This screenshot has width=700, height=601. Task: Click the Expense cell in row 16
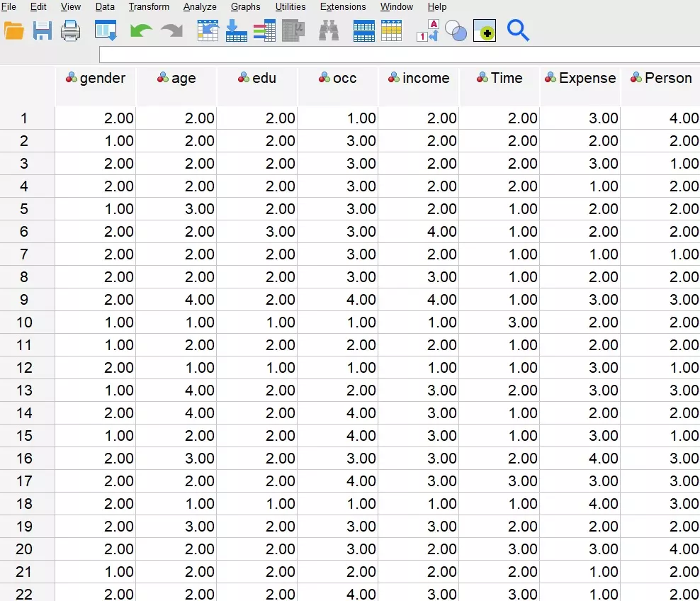click(580, 458)
